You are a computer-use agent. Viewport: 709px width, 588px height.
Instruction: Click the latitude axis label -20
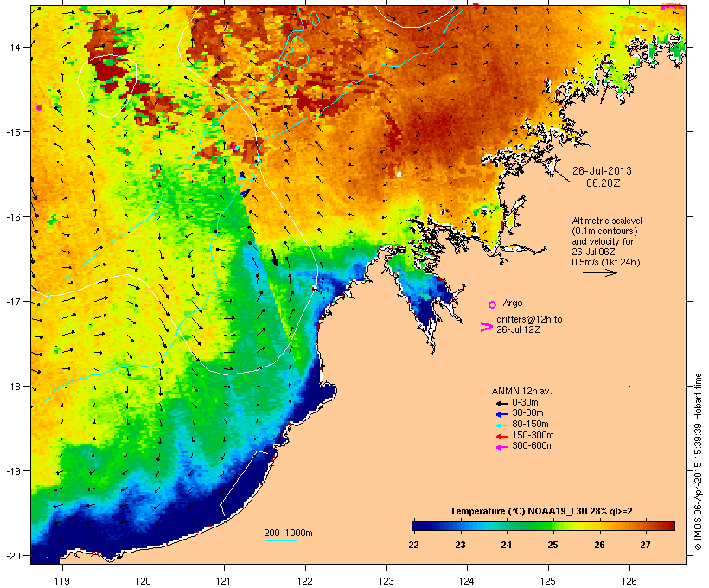(x=12, y=555)
